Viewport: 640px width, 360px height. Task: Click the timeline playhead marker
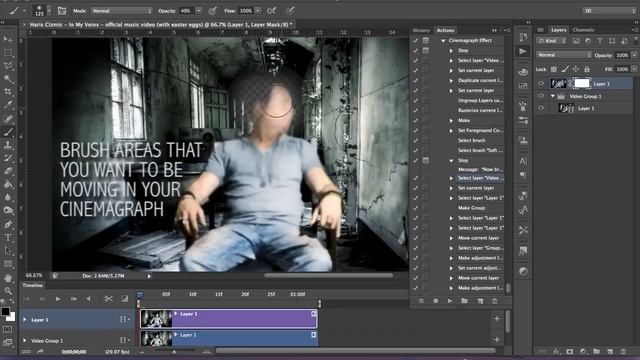pyautogui.click(x=140, y=295)
